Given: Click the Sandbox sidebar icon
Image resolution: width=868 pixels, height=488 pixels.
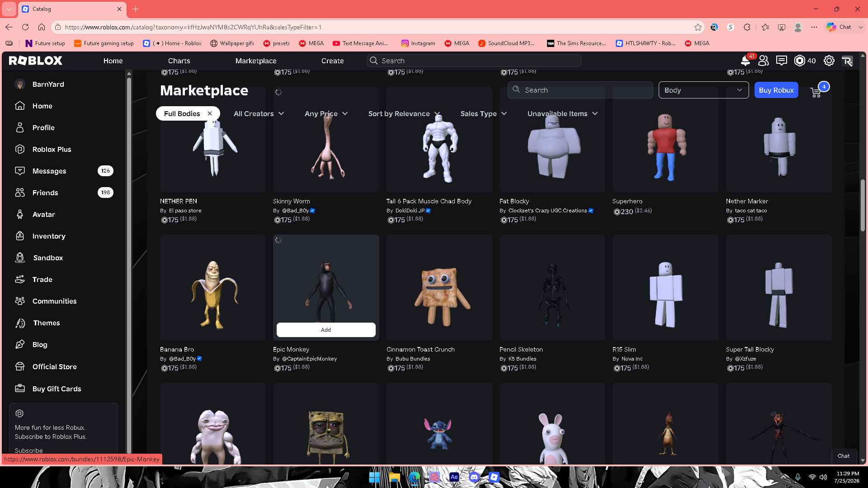Looking at the screenshot, I should tap(20, 258).
